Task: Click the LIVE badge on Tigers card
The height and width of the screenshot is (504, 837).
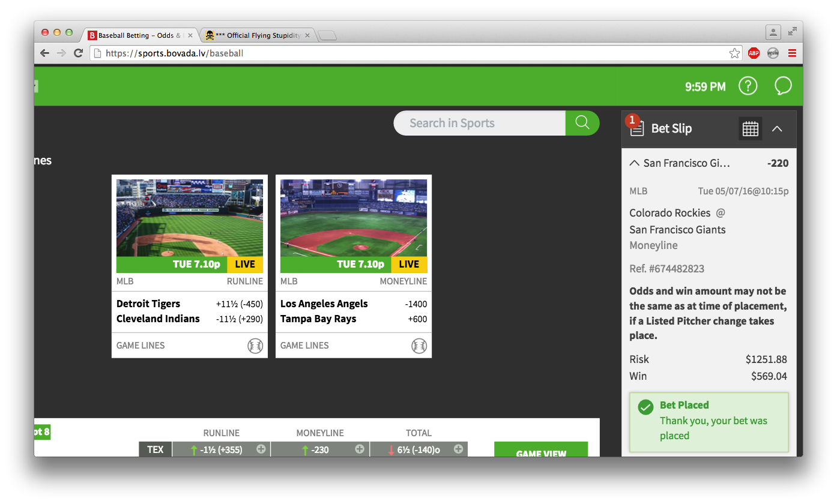Action: point(245,264)
